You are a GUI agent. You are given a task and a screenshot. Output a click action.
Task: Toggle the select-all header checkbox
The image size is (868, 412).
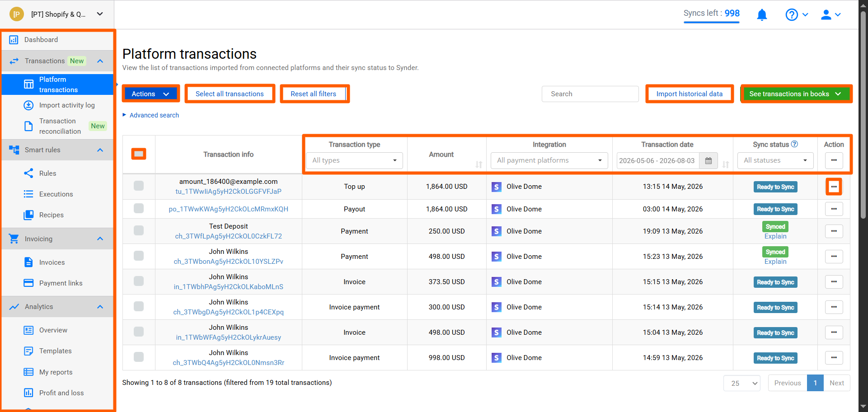pos(139,154)
